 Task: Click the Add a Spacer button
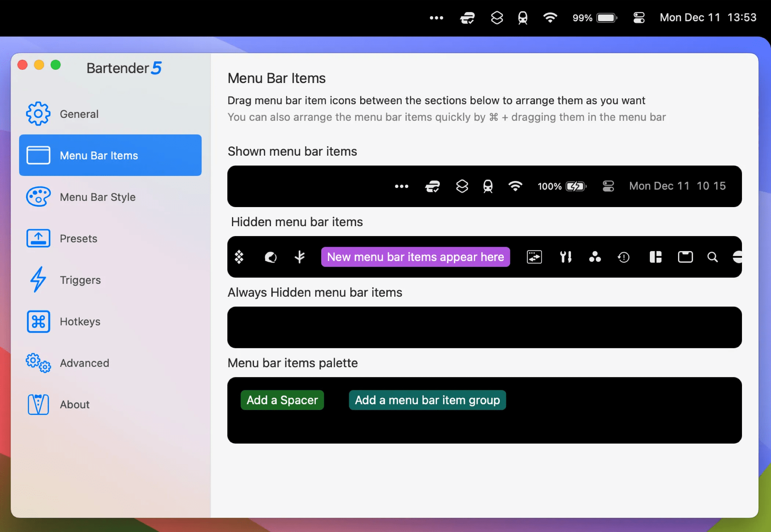[x=282, y=400]
